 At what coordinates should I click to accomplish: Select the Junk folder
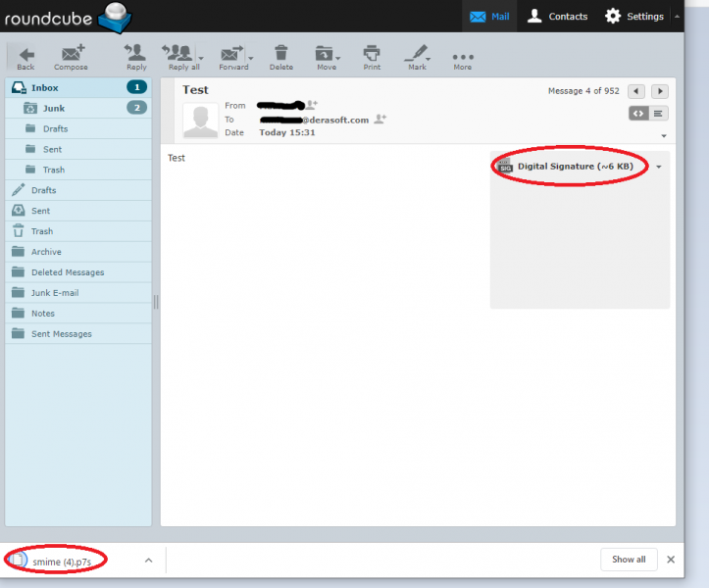point(54,108)
